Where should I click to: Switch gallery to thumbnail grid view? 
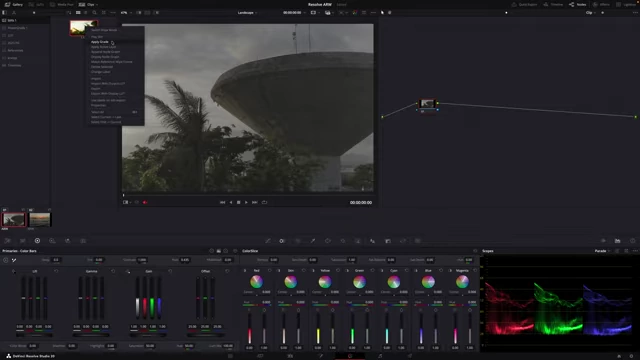coord(78,13)
